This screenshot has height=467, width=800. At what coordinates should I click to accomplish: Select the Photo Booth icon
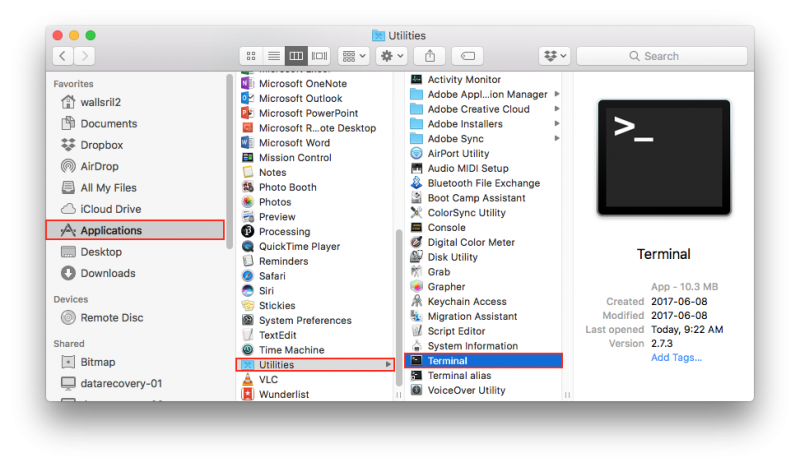[x=247, y=187]
